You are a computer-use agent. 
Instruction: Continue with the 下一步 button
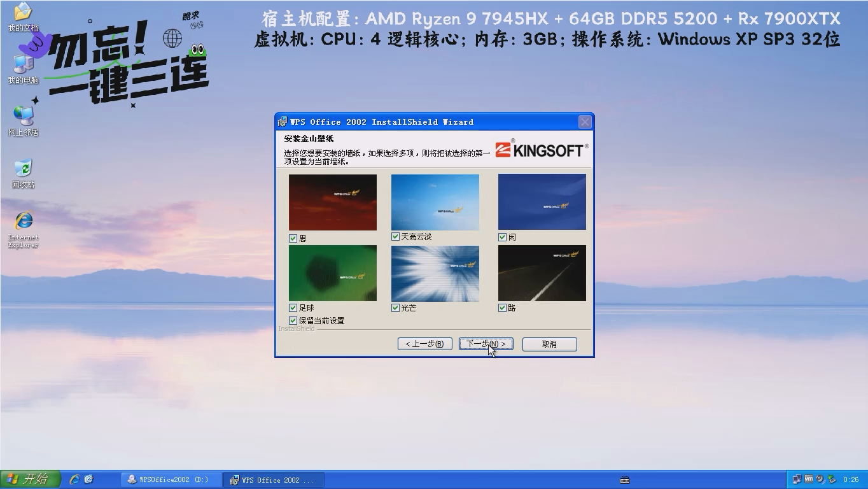[486, 344]
